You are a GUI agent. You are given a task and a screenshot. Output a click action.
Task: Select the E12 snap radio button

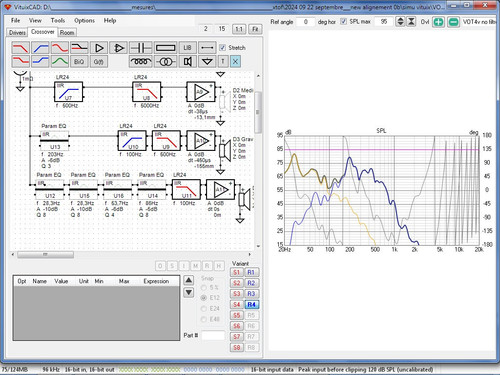pos(204,298)
